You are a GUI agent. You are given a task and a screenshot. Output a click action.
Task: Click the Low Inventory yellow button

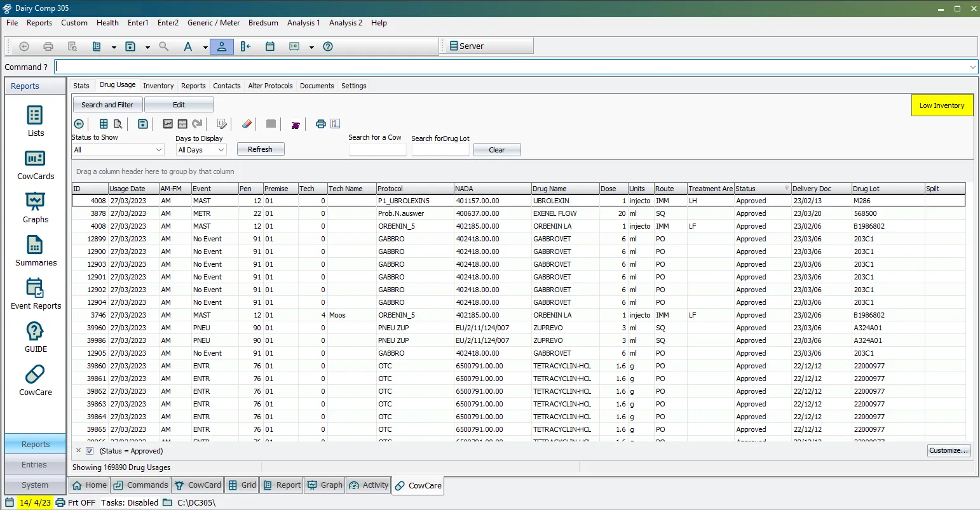point(942,105)
